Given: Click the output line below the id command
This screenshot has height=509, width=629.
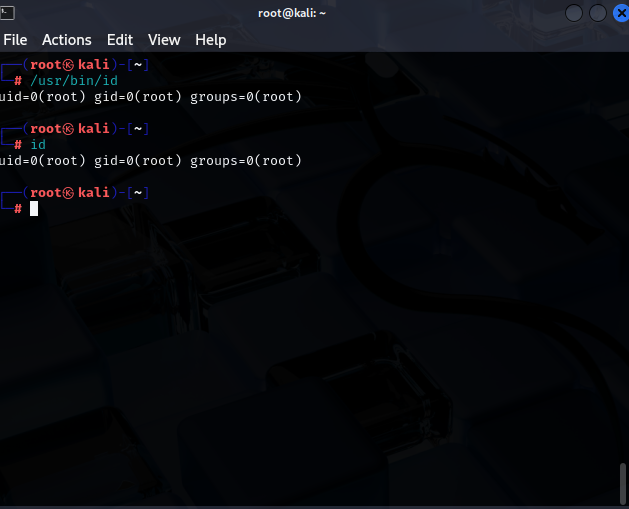Looking at the screenshot, I should pos(150,161).
